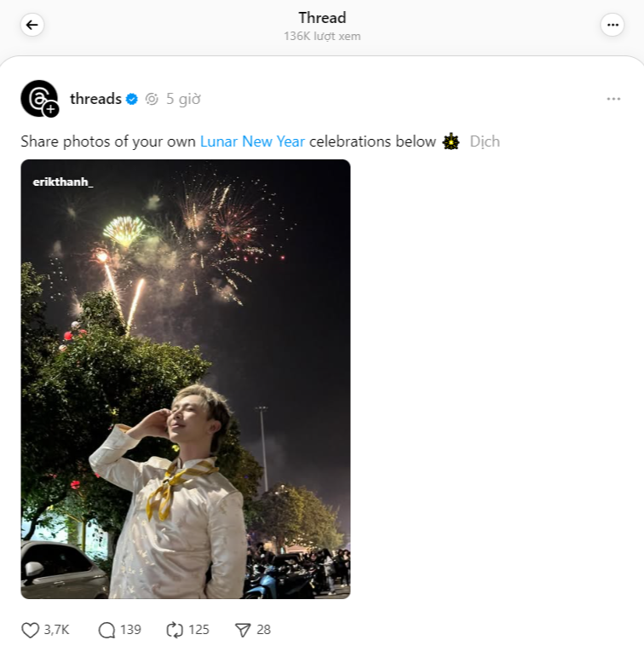The height and width of the screenshot is (646, 644).
Task: Click the 136K lượt xem view count
Action: pos(322,37)
